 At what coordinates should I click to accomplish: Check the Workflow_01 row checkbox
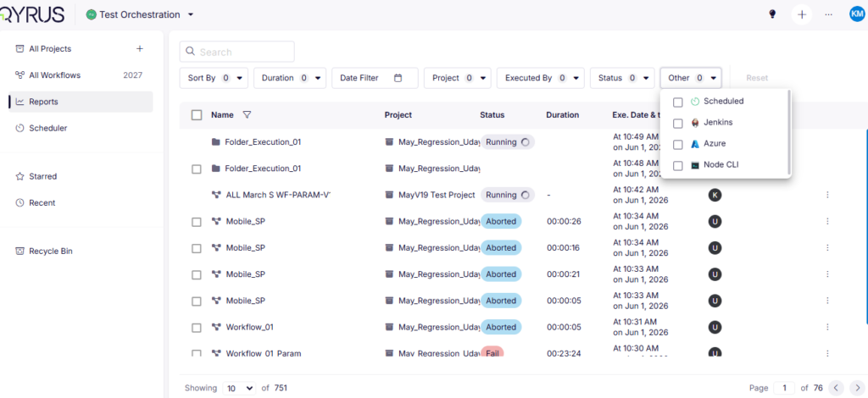click(x=197, y=328)
